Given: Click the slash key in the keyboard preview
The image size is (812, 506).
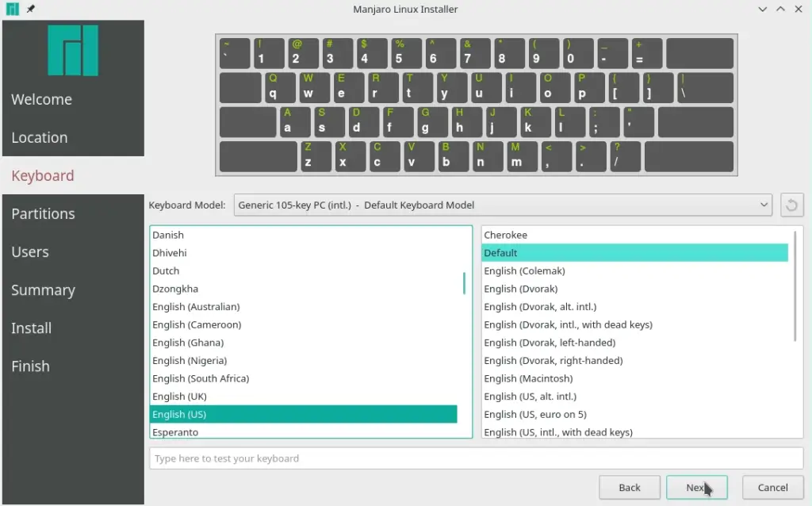Looking at the screenshot, I should click(625, 156).
